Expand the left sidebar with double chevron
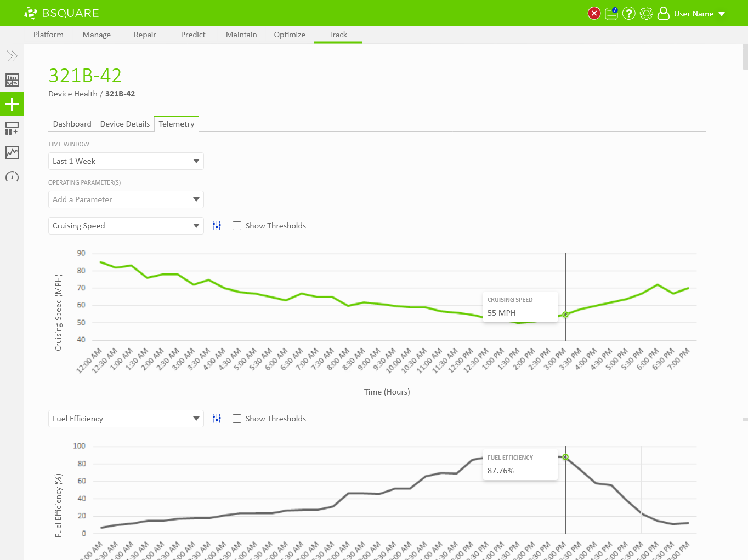Viewport: 748px width, 560px height. point(12,56)
